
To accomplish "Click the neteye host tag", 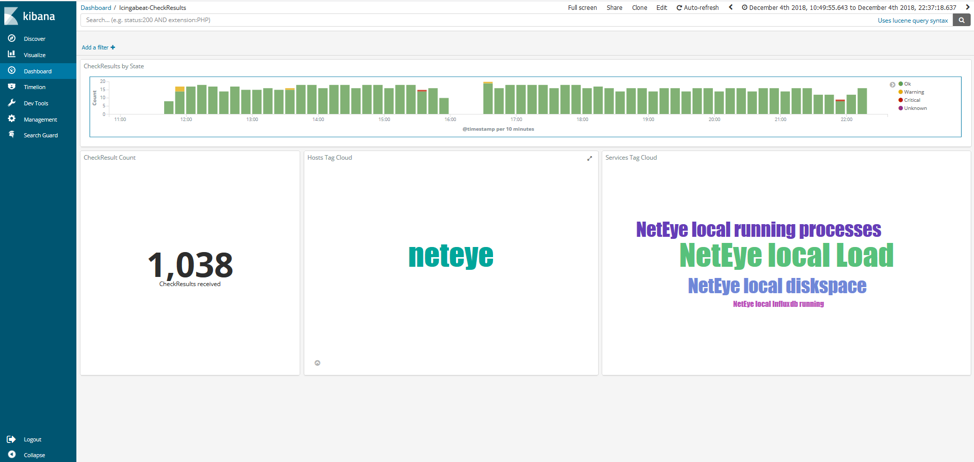I will (x=451, y=255).
